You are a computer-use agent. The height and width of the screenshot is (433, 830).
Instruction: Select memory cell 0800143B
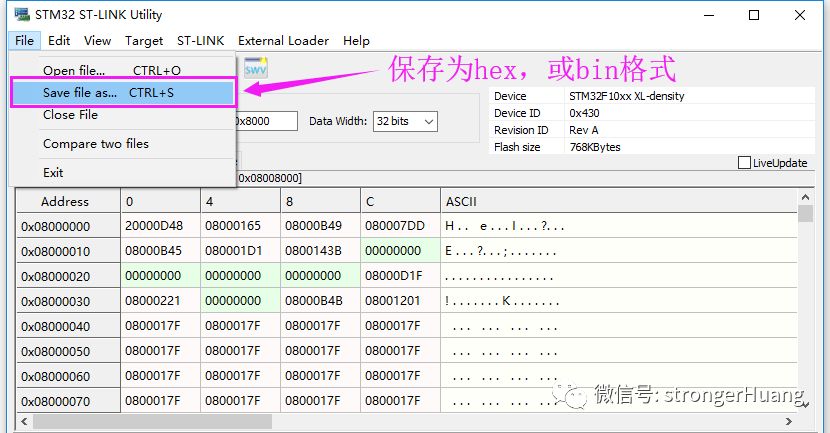[320, 251]
